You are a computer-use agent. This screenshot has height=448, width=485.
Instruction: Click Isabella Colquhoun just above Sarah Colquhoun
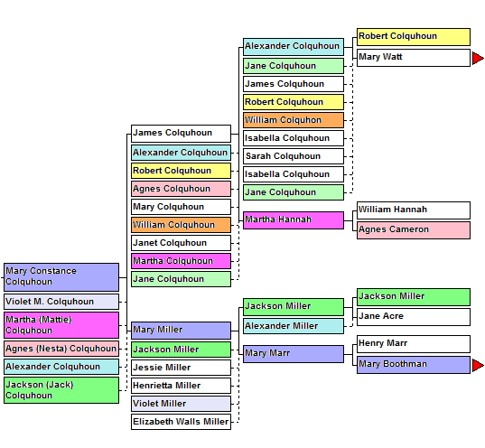[294, 138]
